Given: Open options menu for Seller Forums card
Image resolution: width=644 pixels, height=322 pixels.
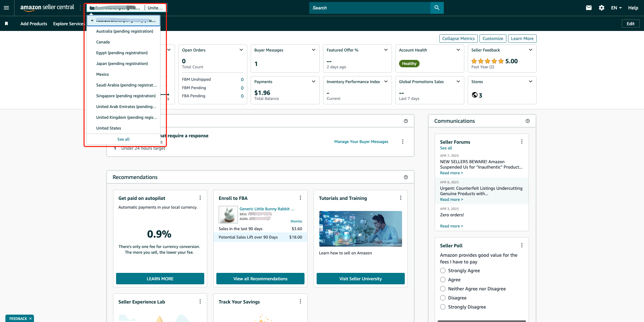Looking at the screenshot, I should pos(522,142).
